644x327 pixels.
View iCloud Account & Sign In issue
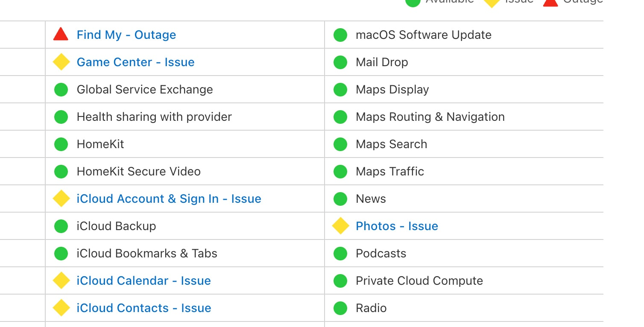click(169, 199)
